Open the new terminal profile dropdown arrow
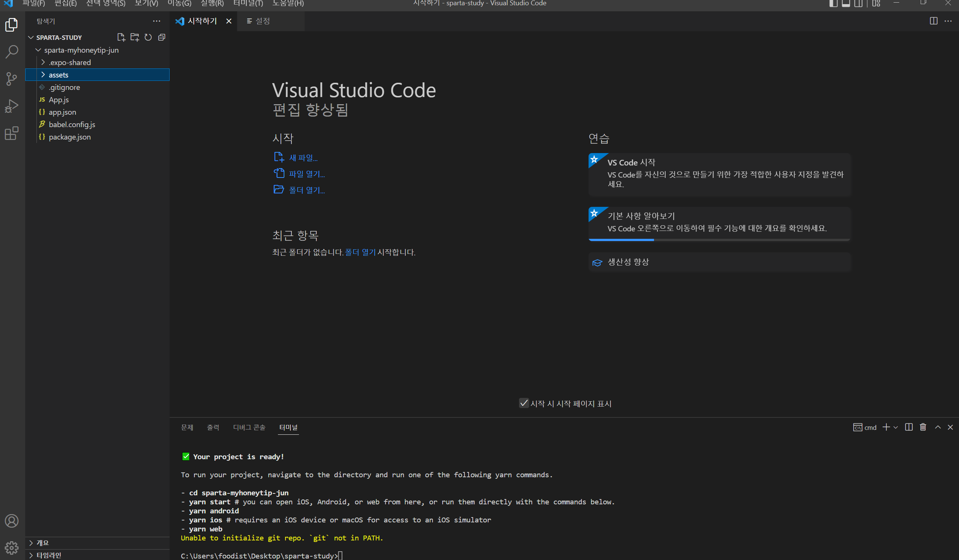 coord(895,427)
